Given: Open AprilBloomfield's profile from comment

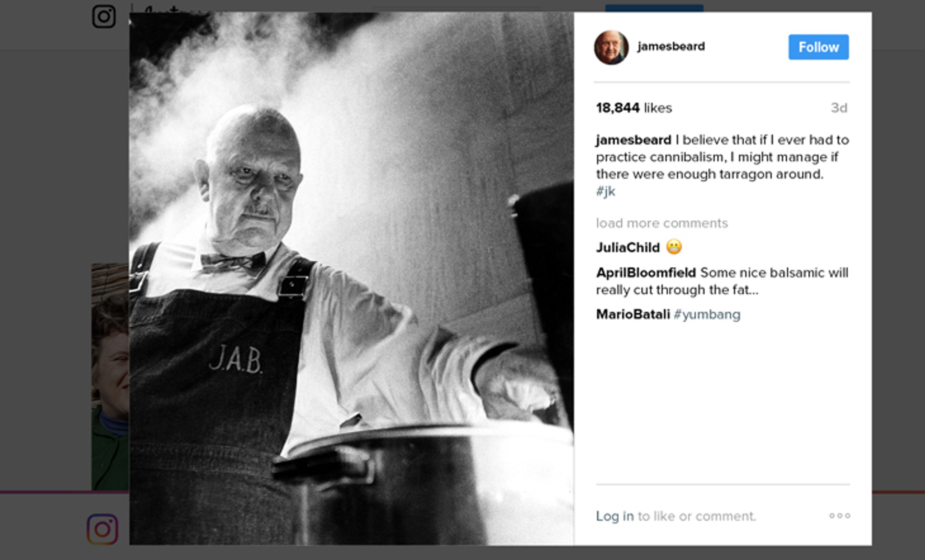Looking at the screenshot, I should click(646, 273).
